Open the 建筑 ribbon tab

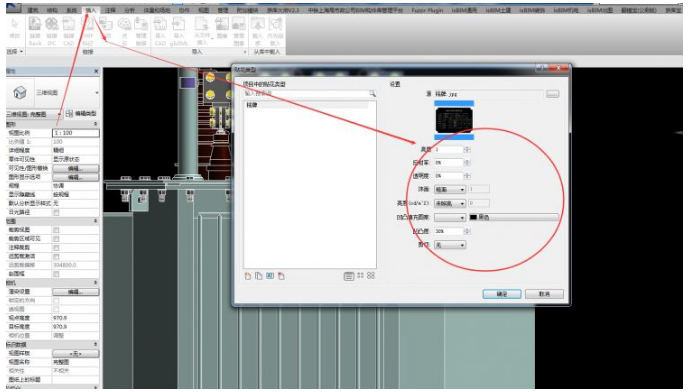coord(33,10)
